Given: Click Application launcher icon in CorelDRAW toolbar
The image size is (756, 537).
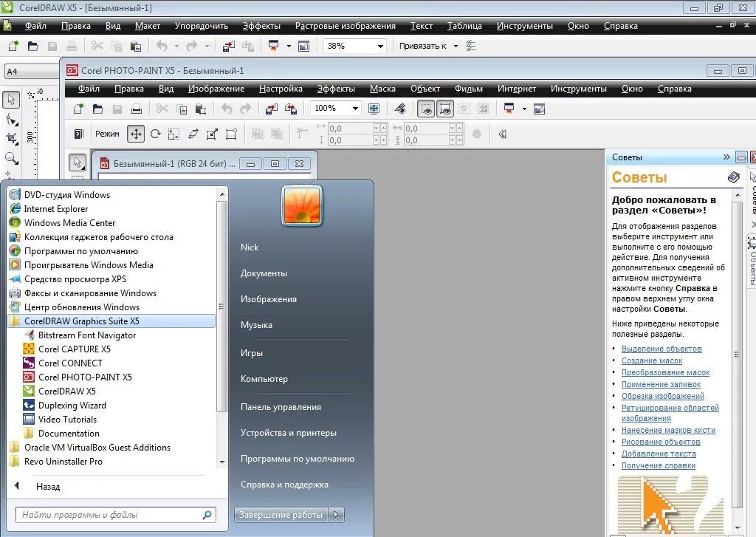Looking at the screenshot, I should point(273,47).
